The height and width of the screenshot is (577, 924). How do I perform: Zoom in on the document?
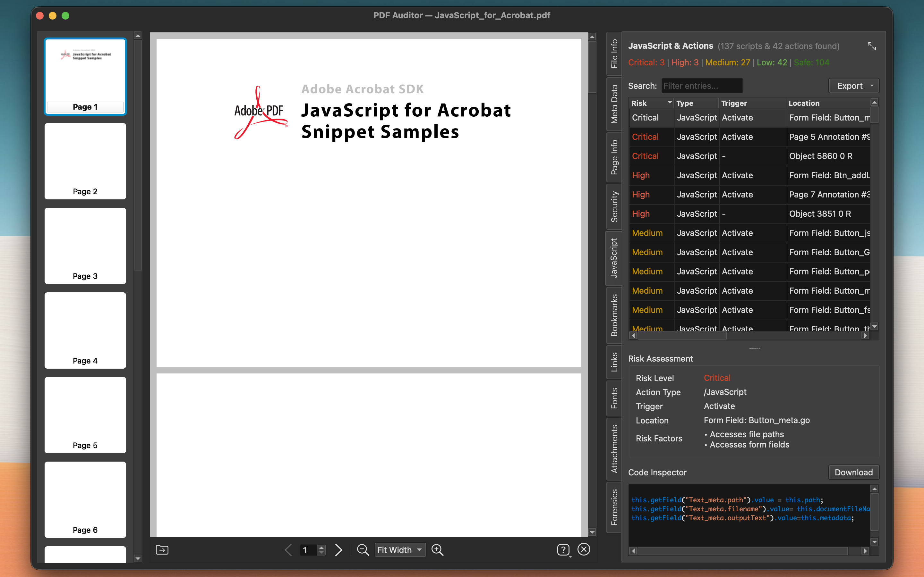pos(437,549)
